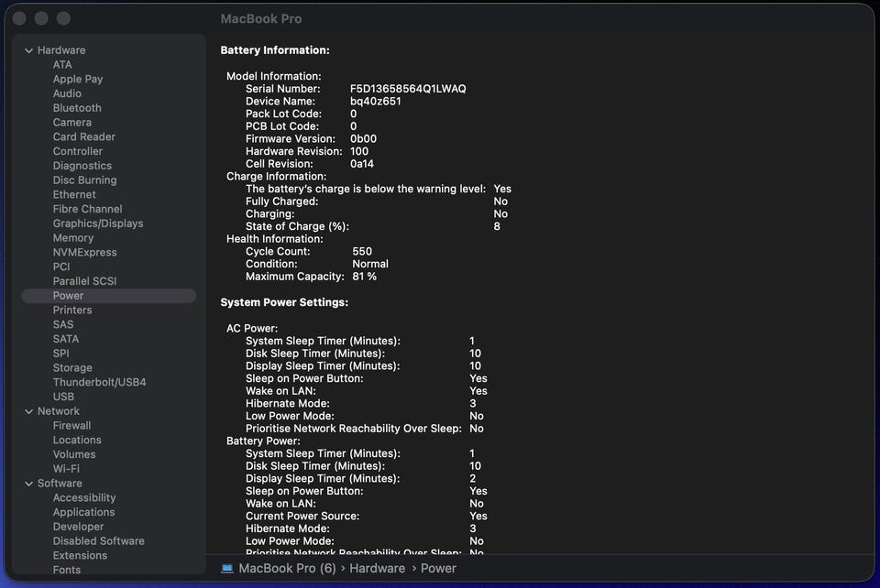The width and height of the screenshot is (880, 588).
Task: Open Extensions under Software
Action: tap(80, 556)
